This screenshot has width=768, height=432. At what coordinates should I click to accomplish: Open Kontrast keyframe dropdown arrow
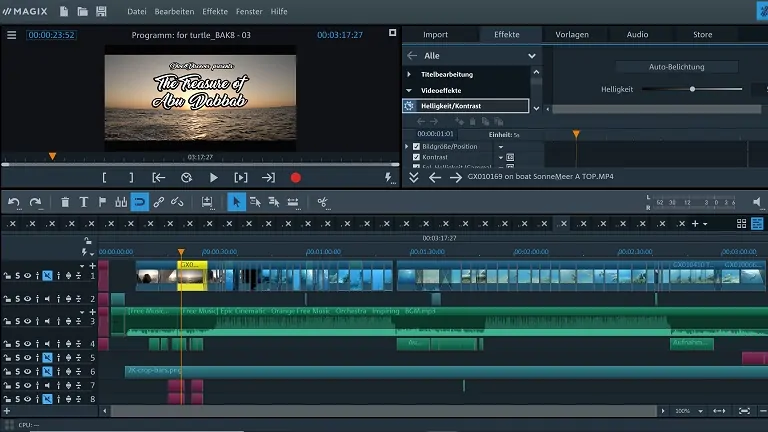[x=501, y=157]
